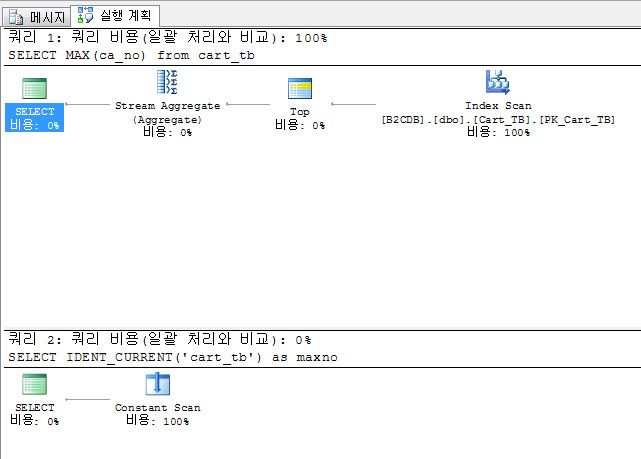Click the SELECT operator icon in query 2

(x=34, y=384)
